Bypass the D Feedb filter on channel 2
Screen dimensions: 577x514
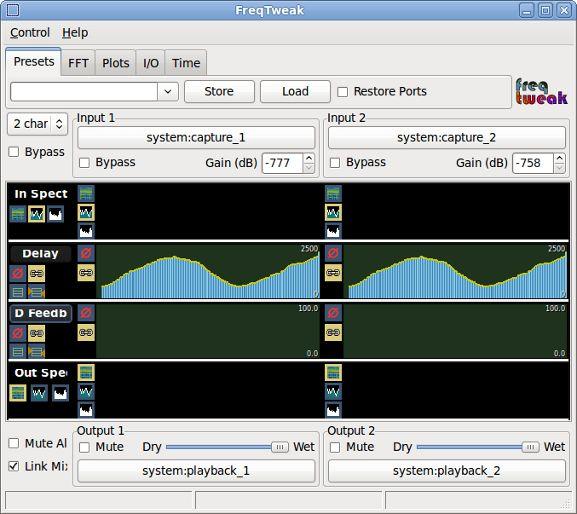tap(333, 313)
